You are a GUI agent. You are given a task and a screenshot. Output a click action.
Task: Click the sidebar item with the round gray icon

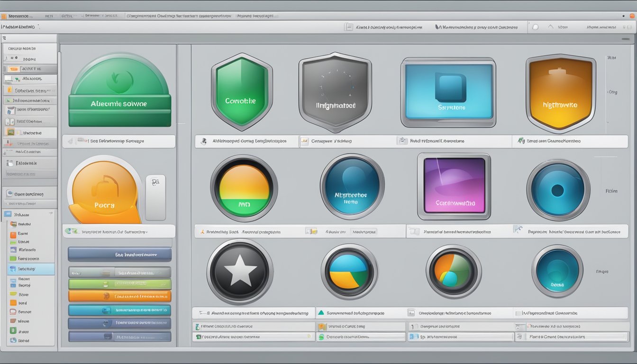coord(30,194)
